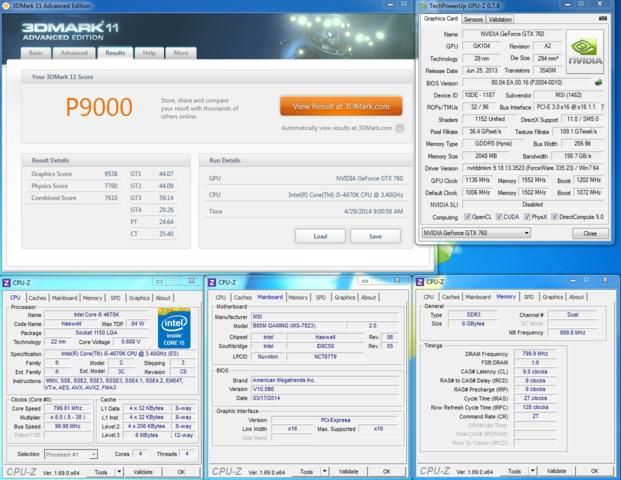Click the Graphics Score value 9538
Image resolution: width=621 pixels, height=480 pixels.
point(111,174)
